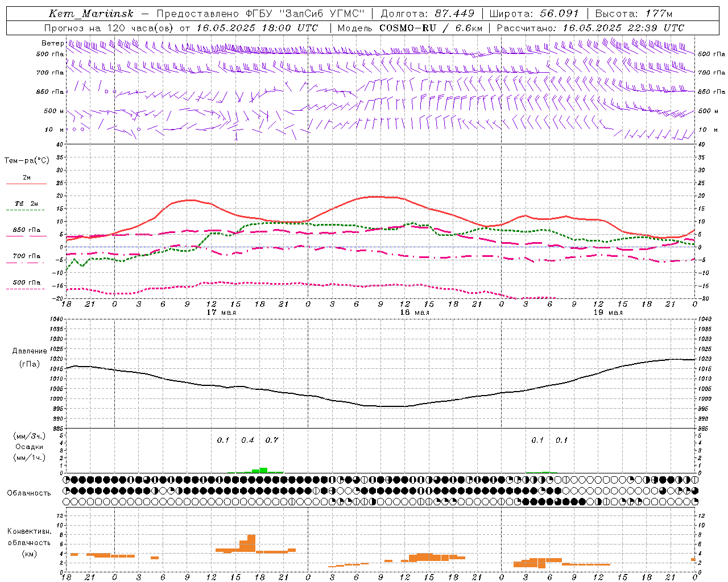Click the tallest green precipitation bar
728x582 pixels.
(x=263, y=470)
